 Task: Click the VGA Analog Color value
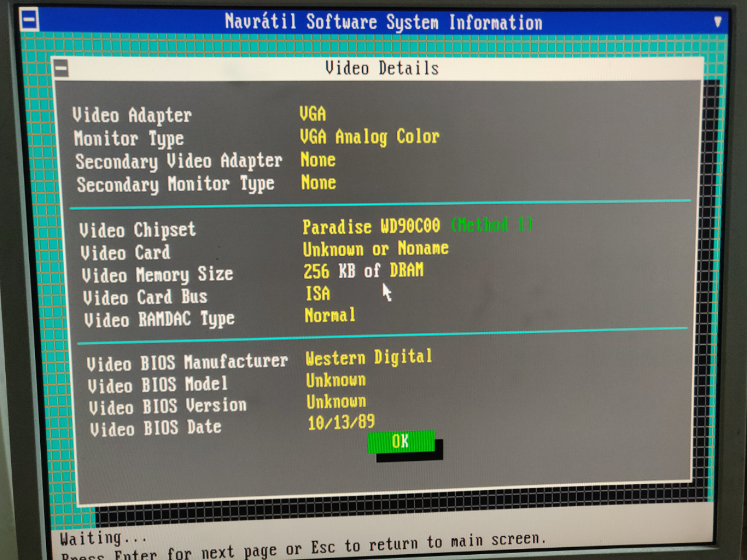point(369,137)
